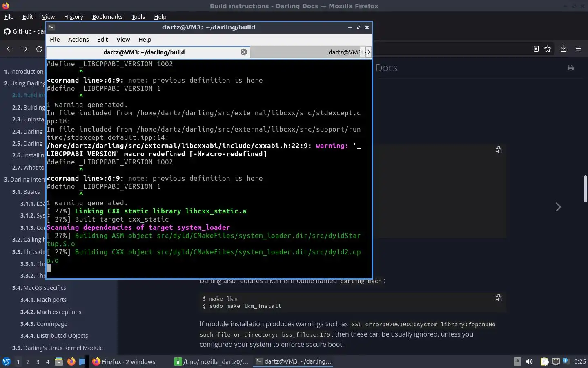Click the terminal icon in the terminal title bar
Screen dimensions: 588x368
coord(51,27)
